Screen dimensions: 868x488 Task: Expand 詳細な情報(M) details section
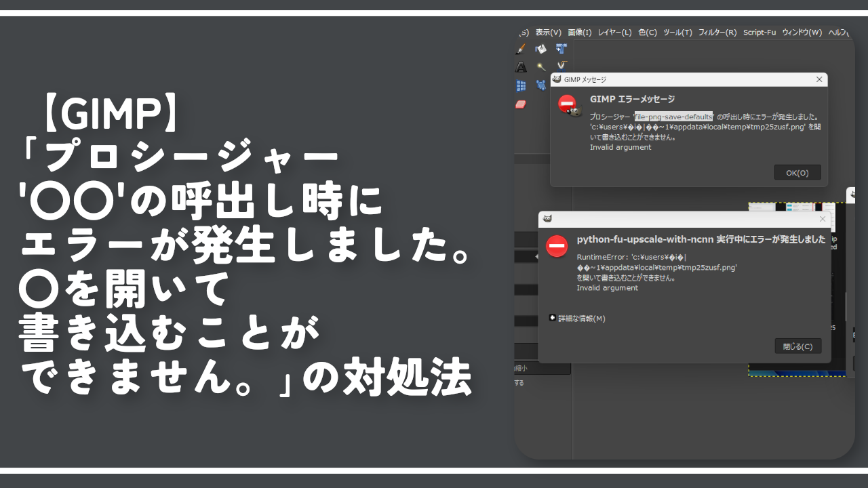point(577,318)
